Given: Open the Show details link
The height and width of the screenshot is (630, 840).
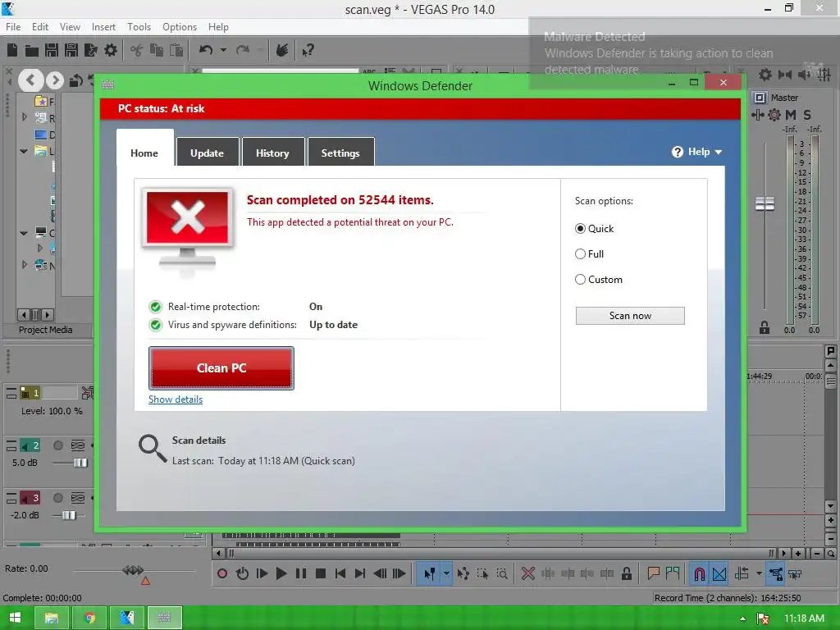Looking at the screenshot, I should click(x=176, y=399).
